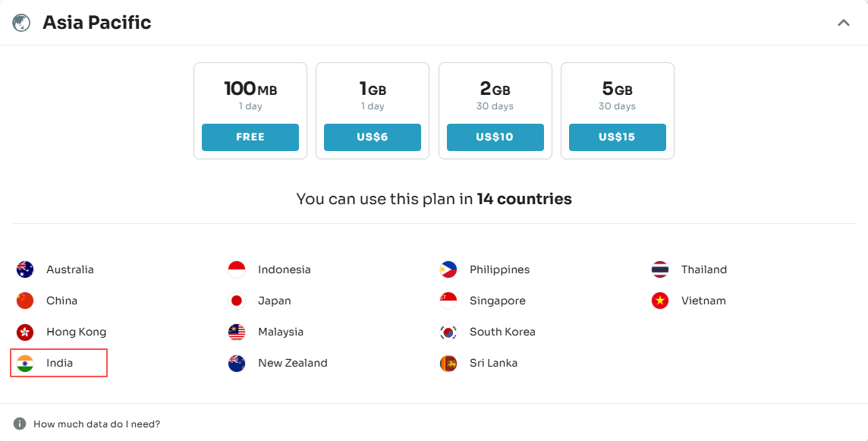Open the info icon beside data question
Image resolution: width=868 pixels, height=441 pixels.
[20, 424]
